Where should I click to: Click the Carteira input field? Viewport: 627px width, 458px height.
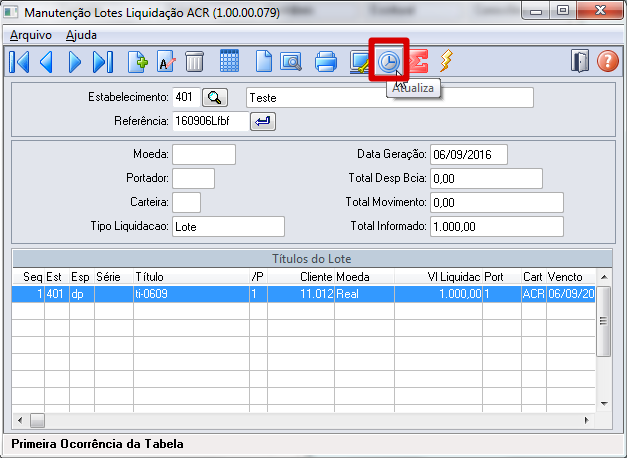(x=186, y=202)
